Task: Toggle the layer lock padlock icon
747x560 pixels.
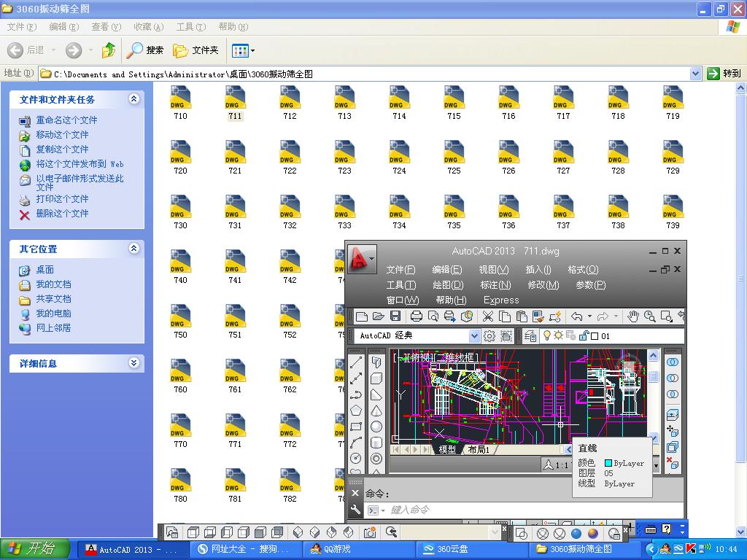Action: click(583, 336)
